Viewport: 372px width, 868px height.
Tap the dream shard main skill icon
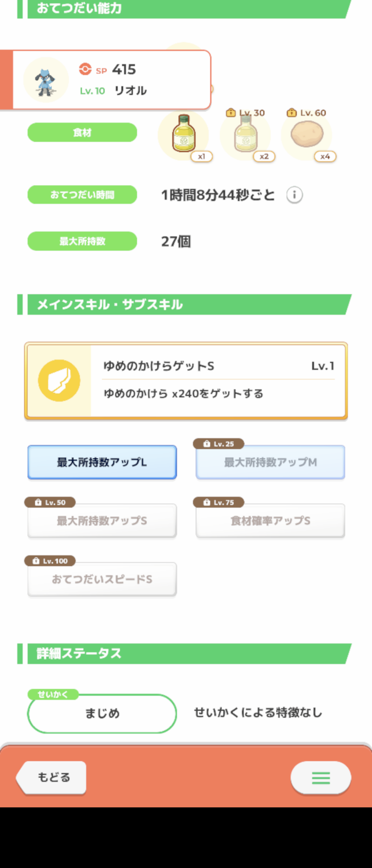[x=59, y=381]
